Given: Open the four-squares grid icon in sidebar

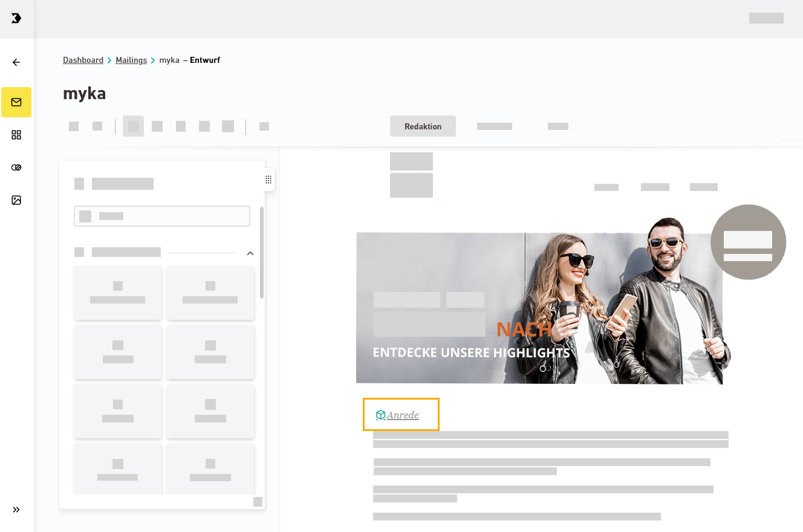Looking at the screenshot, I should tap(16, 135).
